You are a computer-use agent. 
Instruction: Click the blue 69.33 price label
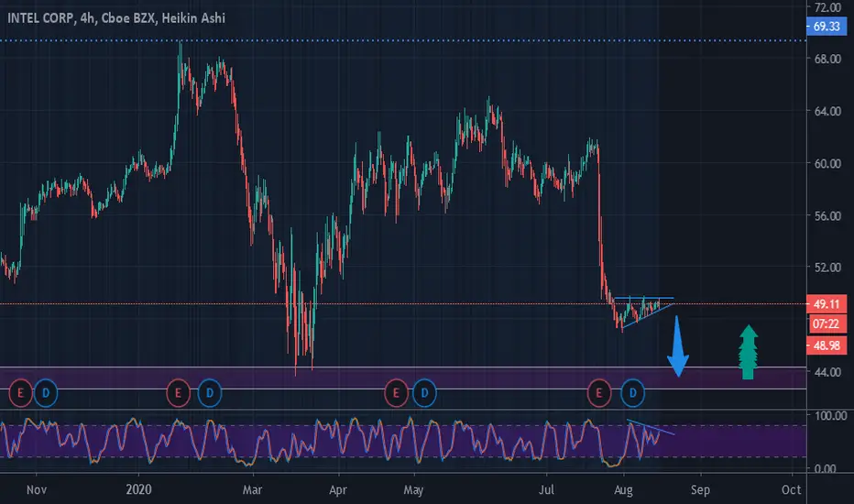pos(827,27)
